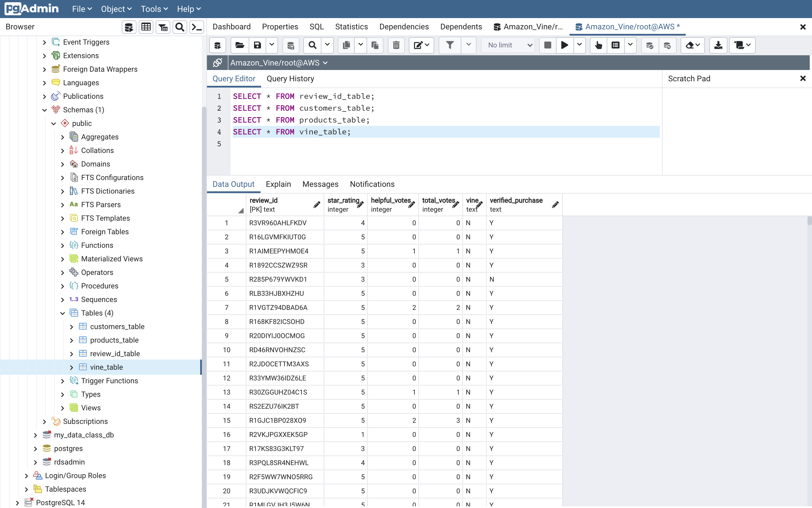Expand the my_data_class_db database node

(x=35, y=435)
